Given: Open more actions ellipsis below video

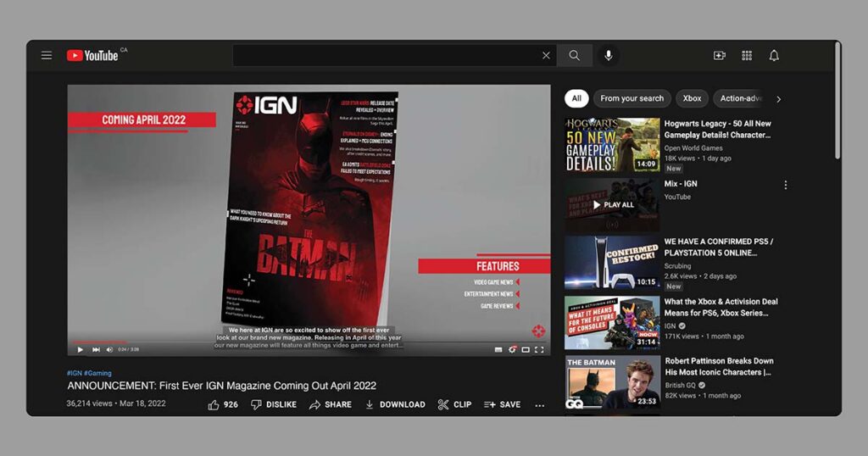Looking at the screenshot, I should coord(540,405).
